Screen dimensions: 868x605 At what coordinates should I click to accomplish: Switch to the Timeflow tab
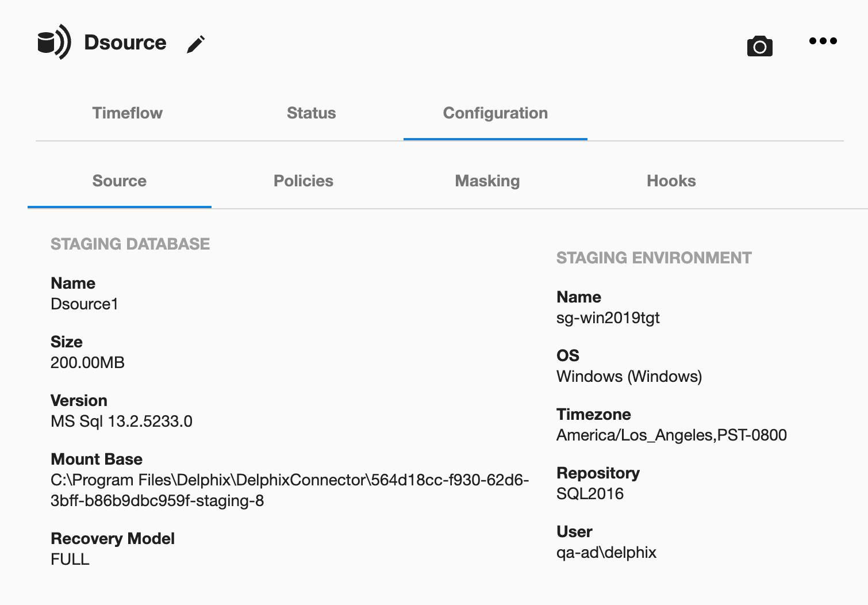click(127, 113)
